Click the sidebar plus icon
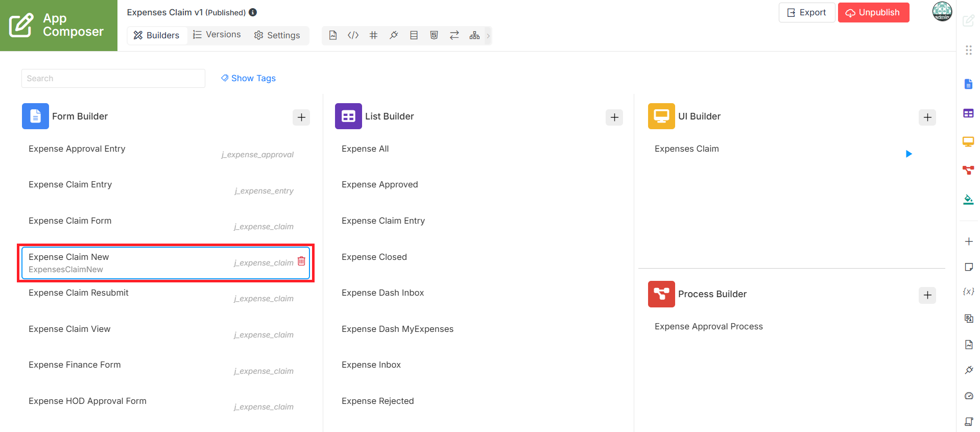Image resolution: width=980 pixels, height=432 pixels. click(x=968, y=242)
